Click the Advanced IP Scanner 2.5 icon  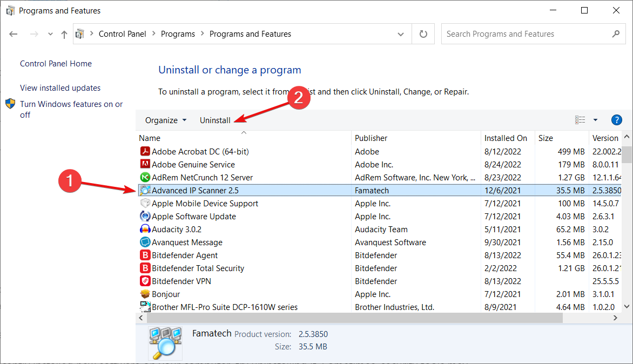(145, 190)
